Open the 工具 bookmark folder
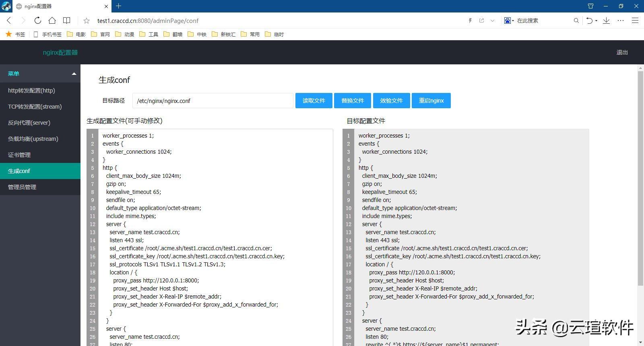The height and width of the screenshot is (346, 644). point(149,34)
